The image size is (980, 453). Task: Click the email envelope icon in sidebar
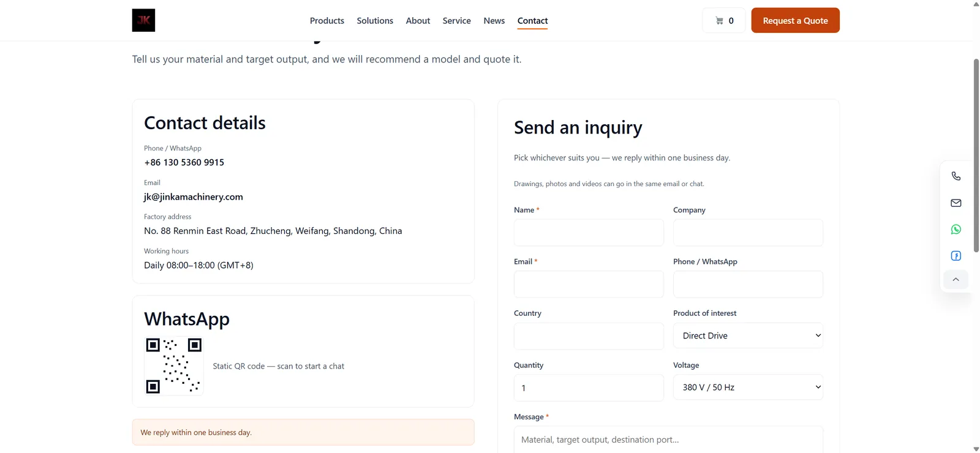tap(956, 203)
